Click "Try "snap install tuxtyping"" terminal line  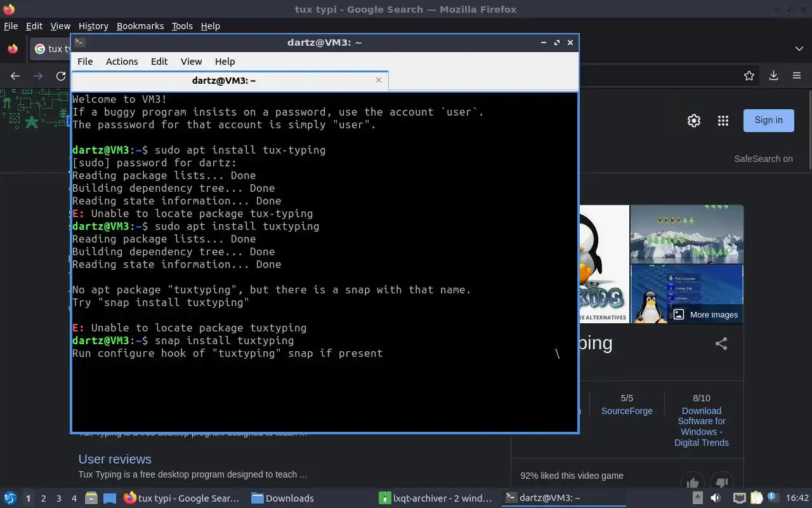161,302
